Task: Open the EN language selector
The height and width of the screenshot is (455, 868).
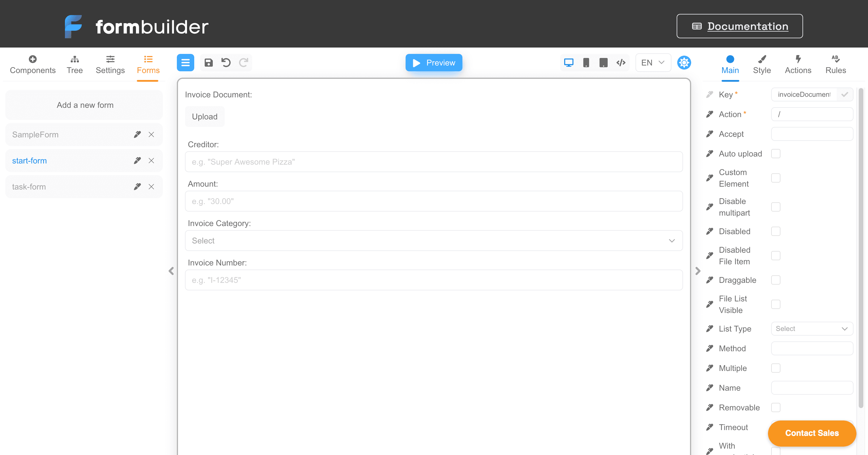Action: (x=652, y=62)
